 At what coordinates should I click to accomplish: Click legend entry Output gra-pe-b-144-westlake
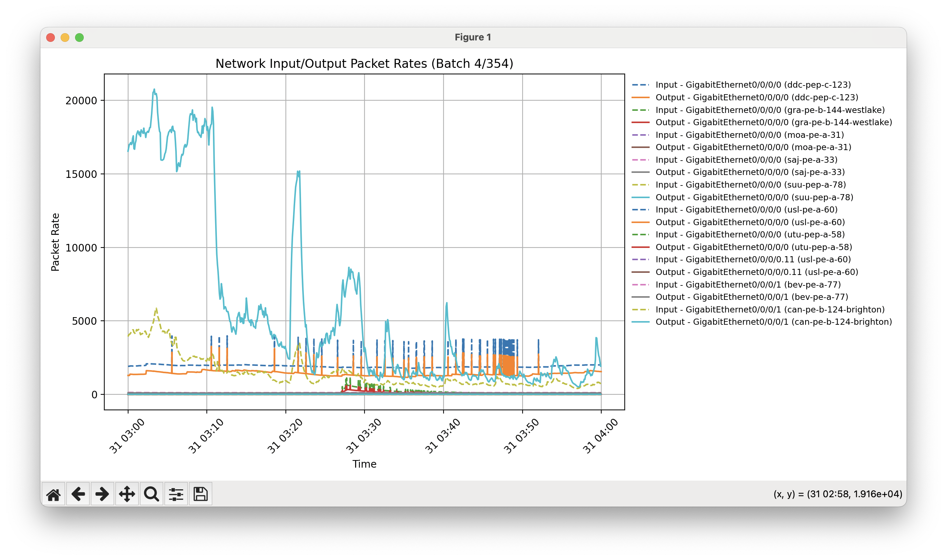[x=773, y=122]
